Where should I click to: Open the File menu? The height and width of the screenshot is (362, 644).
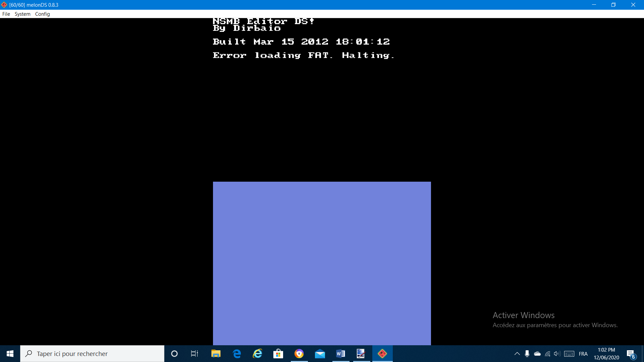[6, 14]
